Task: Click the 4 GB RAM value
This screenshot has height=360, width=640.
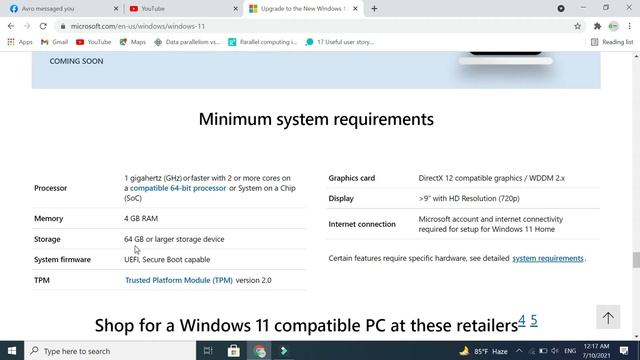Action: pos(141,218)
